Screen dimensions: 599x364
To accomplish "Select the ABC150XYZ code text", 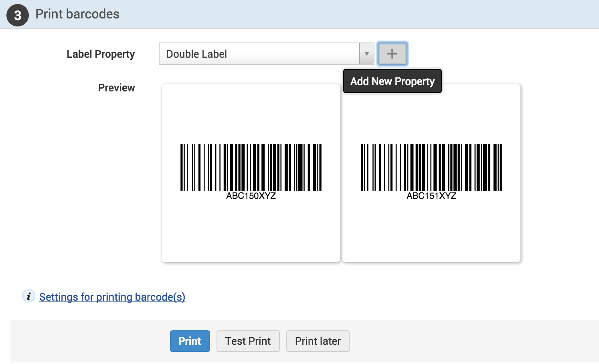I will [x=251, y=196].
